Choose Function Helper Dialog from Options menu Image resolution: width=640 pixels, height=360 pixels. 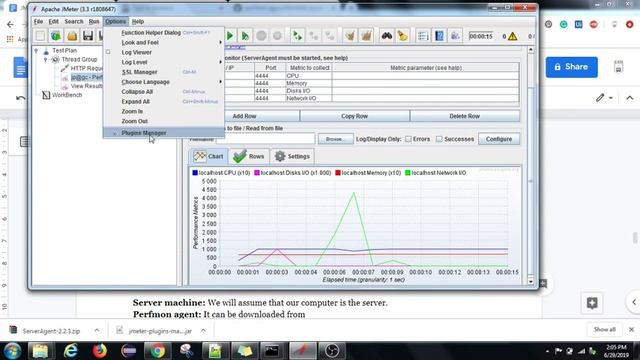[163, 33]
